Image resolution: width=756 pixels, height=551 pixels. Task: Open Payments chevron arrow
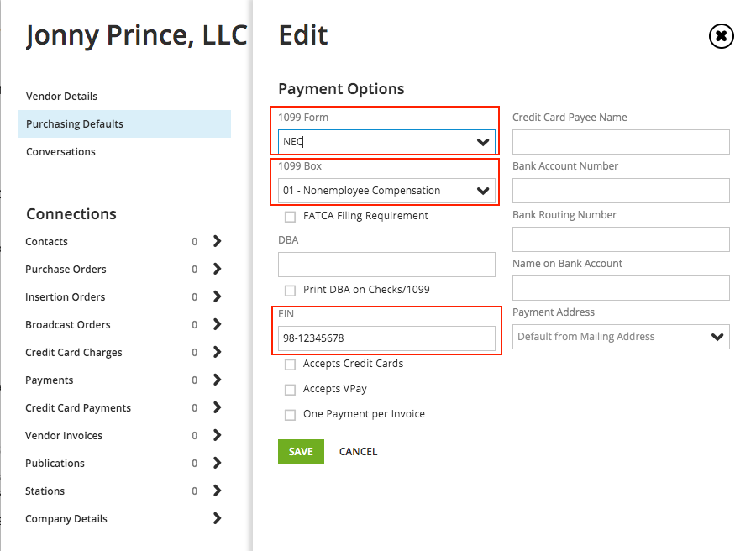click(x=217, y=380)
